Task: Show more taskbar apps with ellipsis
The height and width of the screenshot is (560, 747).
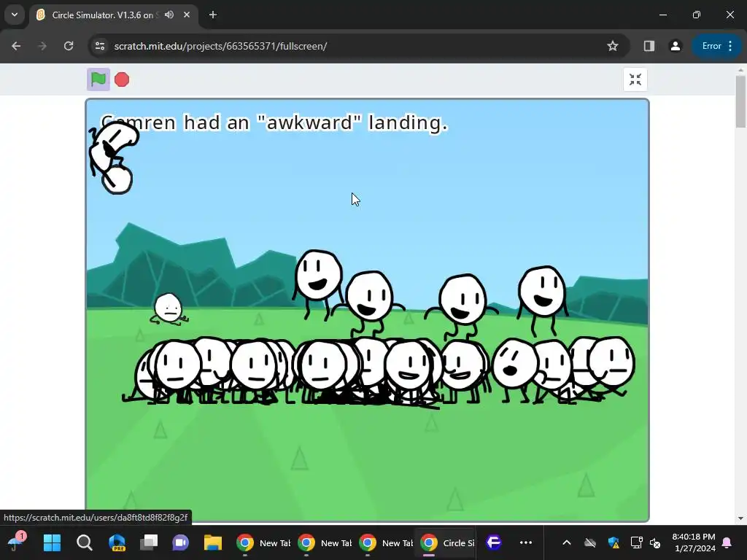Action: [x=526, y=542]
